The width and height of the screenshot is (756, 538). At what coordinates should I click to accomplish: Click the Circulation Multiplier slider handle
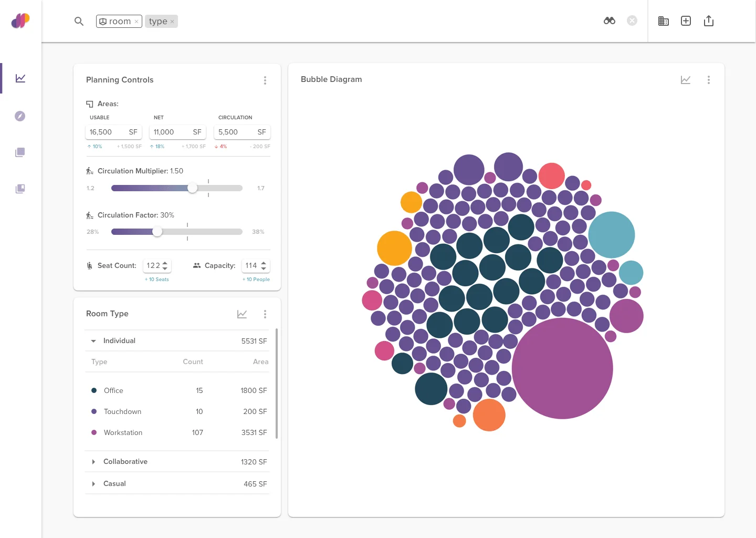(x=193, y=188)
